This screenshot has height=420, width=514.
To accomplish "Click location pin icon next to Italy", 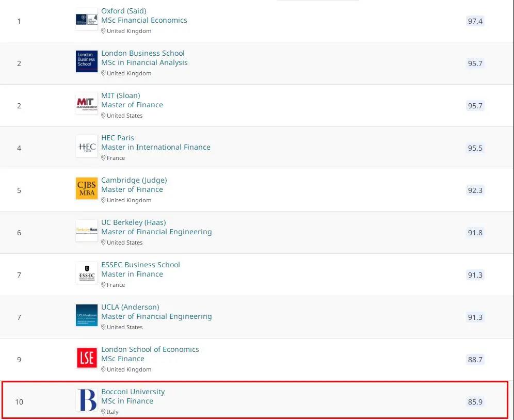I will [x=103, y=411].
